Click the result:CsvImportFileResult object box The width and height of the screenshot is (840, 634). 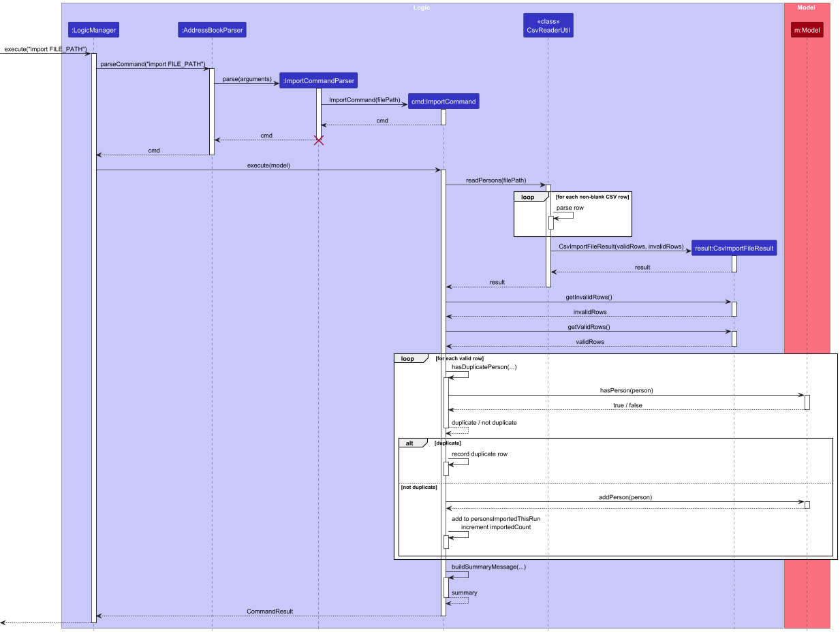pos(734,248)
